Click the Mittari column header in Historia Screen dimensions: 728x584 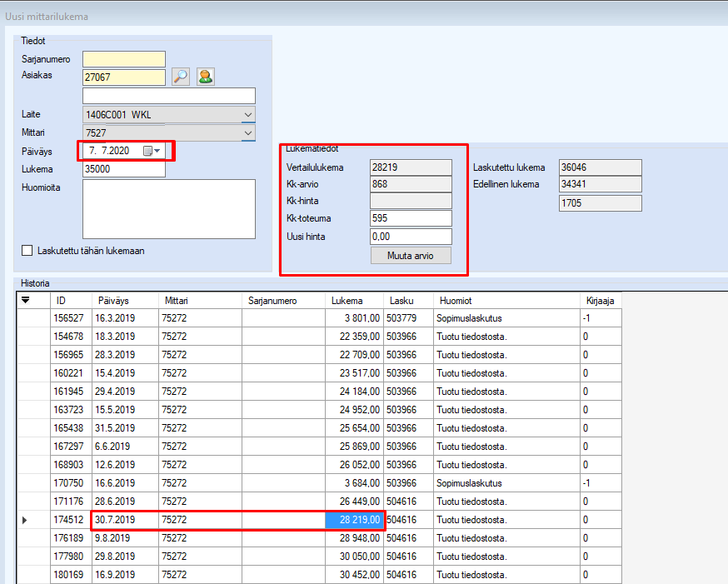[x=200, y=301]
